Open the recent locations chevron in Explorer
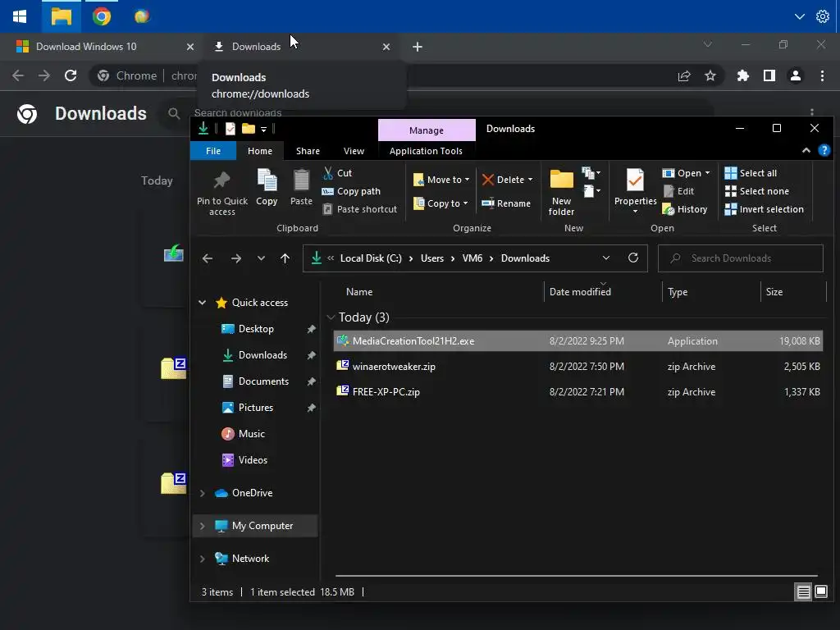The height and width of the screenshot is (630, 840). (x=261, y=258)
